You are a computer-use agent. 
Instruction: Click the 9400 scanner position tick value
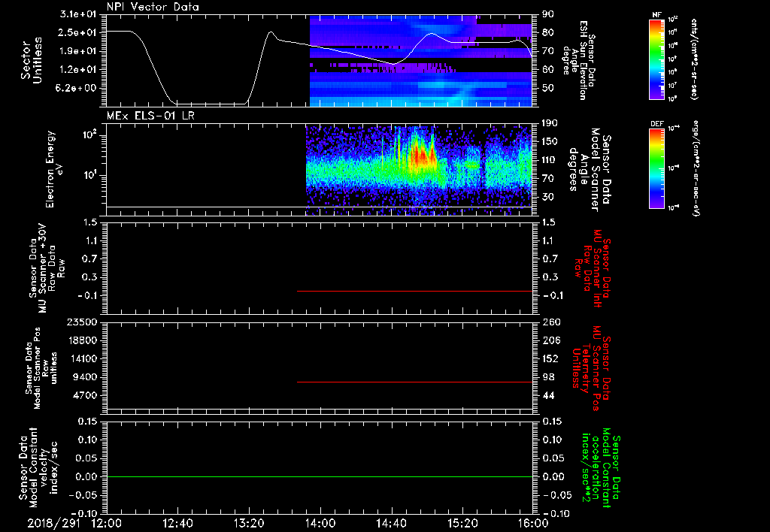[84, 377]
